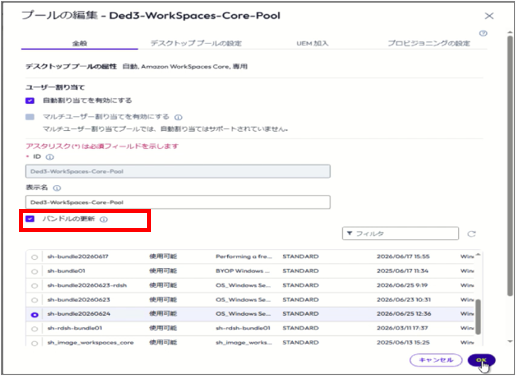Screen dimensions: 517x377
Task: Toggle バンドルの更新 checkbox
Action: 30,219
